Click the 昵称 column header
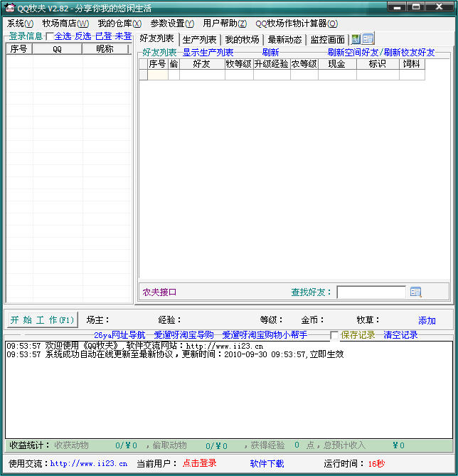This screenshot has width=458, height=476. [105, 49]
